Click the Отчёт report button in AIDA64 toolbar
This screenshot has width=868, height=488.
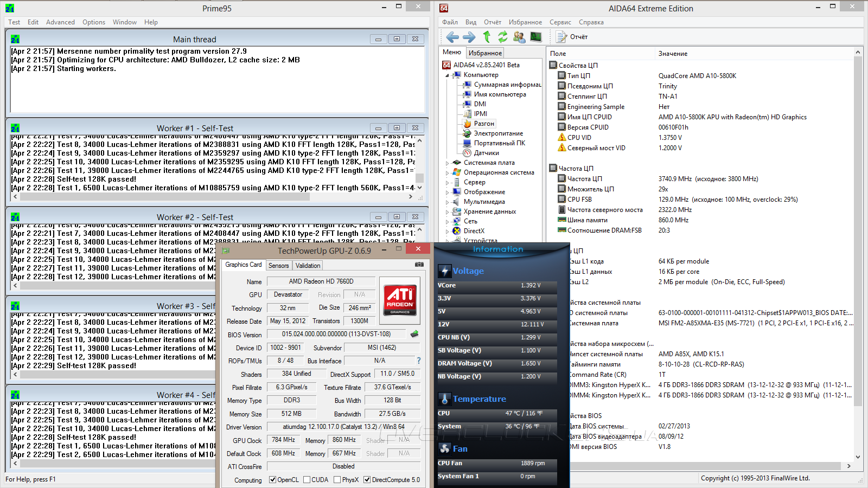pos(572,37)
